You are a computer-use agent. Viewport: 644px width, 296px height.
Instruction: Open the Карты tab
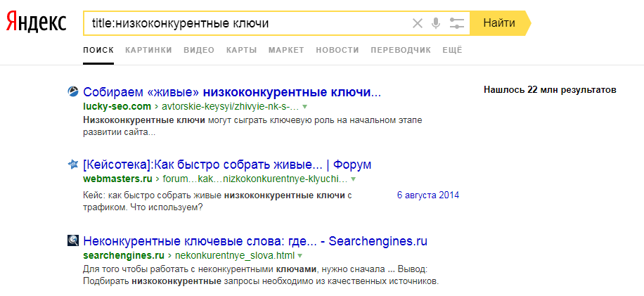241,50
